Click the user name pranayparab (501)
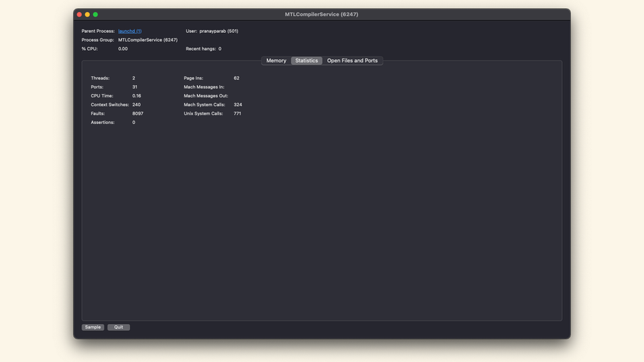The image size is (644, 362). (219, 32)
